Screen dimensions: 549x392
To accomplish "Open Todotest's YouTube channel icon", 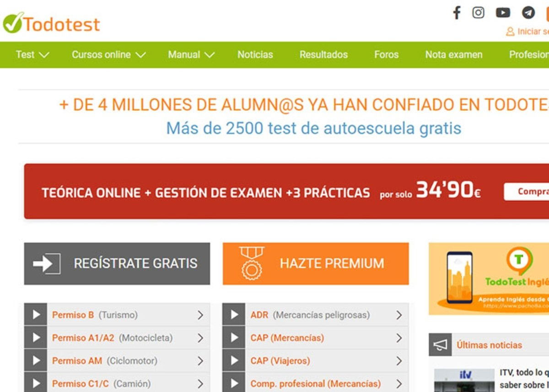I will (x=503, y=13).
